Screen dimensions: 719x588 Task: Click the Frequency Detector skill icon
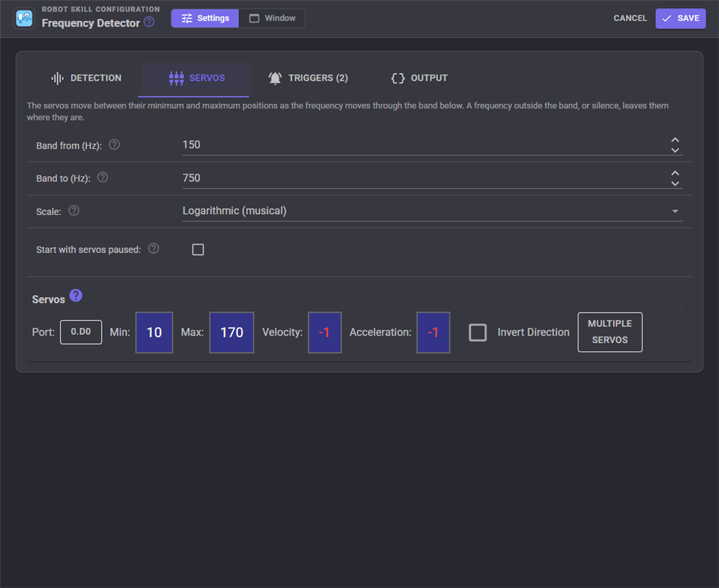[25, 18]
